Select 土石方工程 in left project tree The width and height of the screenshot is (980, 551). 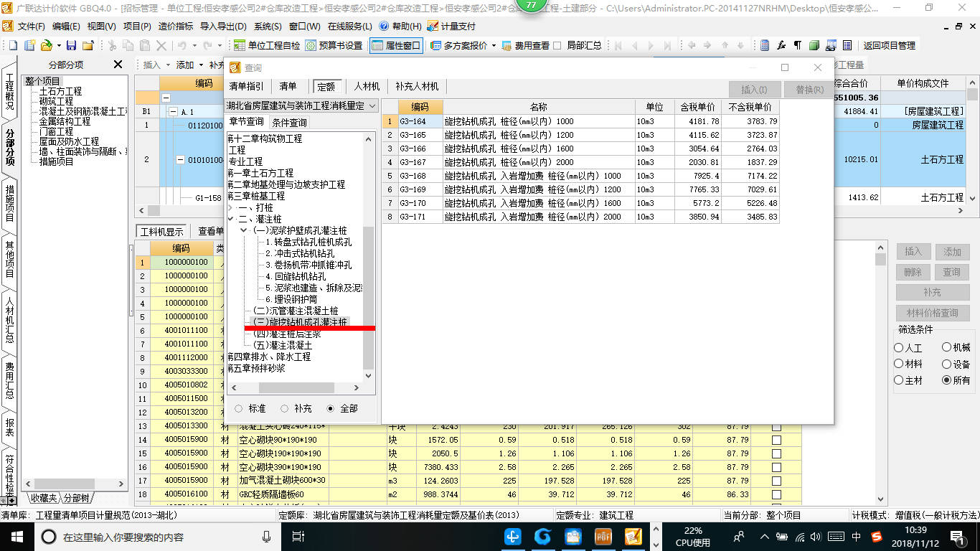pos(60,91)
